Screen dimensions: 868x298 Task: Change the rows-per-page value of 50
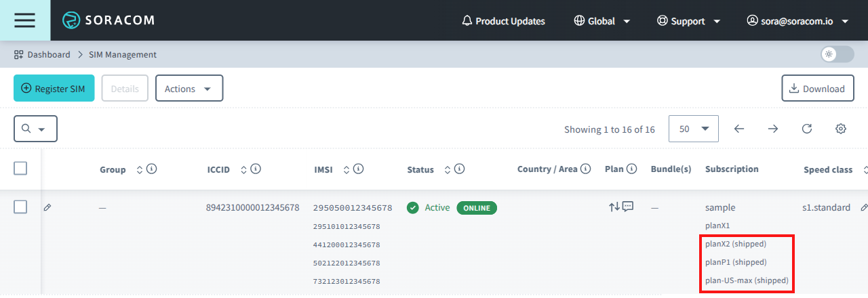pyautogui.click(x=694, y=129)
